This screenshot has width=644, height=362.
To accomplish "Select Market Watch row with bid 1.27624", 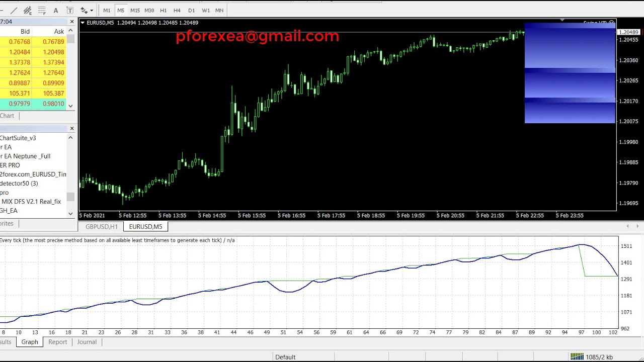I will click(33, 72).
